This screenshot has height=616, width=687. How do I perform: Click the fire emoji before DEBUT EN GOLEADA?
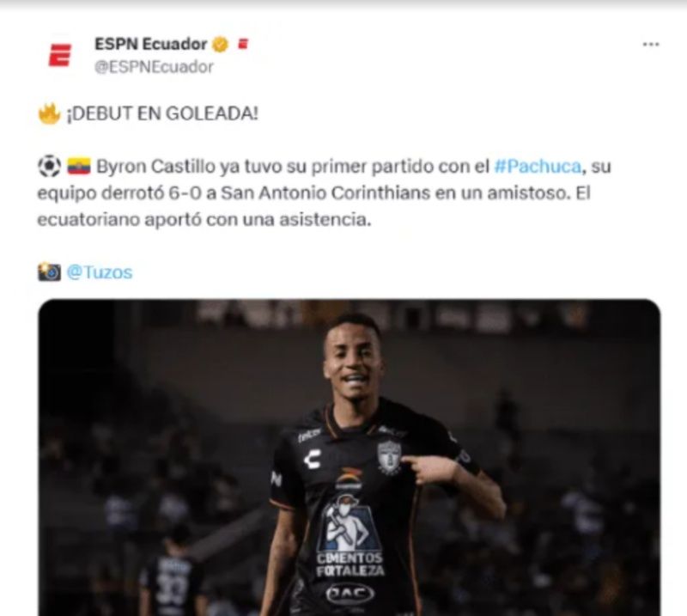click(x=49, y=114)
